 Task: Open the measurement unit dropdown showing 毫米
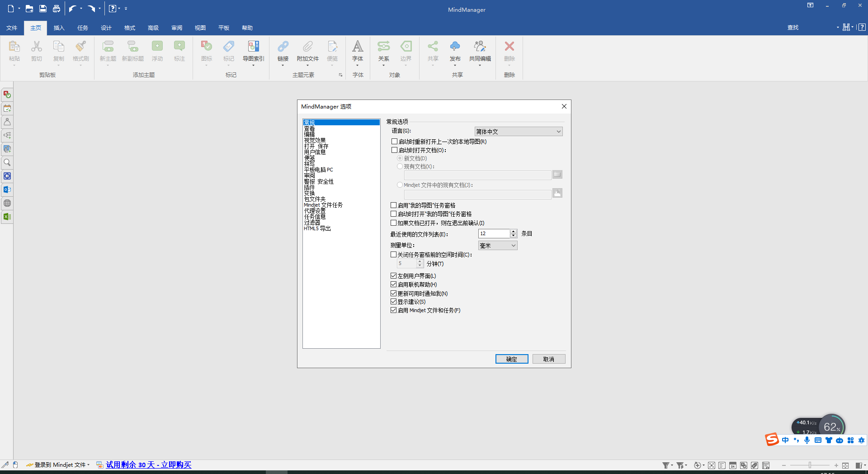pos(498,246)
